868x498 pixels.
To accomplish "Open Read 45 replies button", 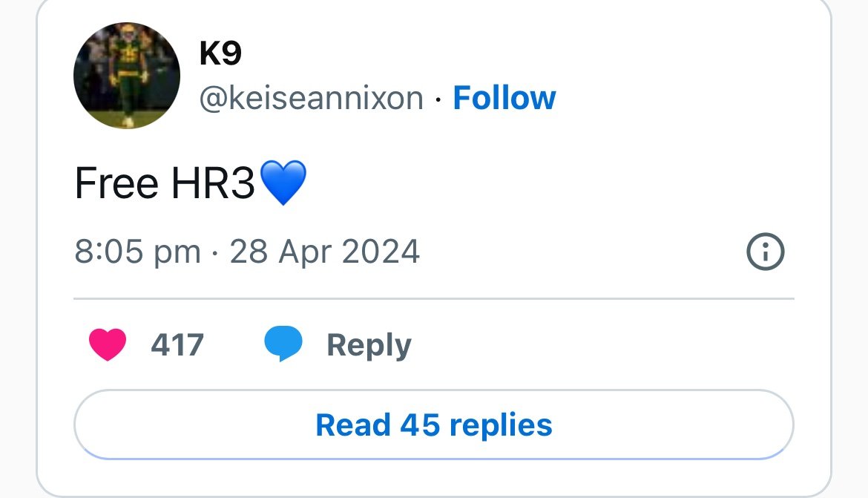I will [434, 425].
